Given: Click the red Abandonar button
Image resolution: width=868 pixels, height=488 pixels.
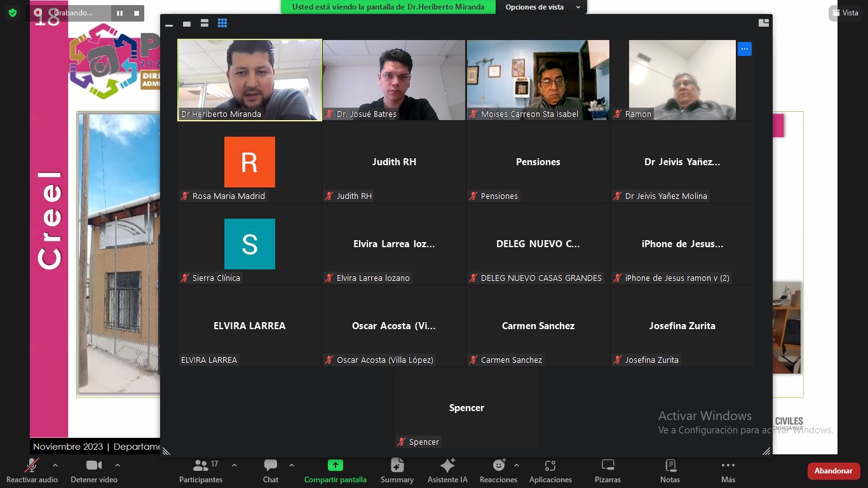Looking at the screenshot, I should pos(833,471).
